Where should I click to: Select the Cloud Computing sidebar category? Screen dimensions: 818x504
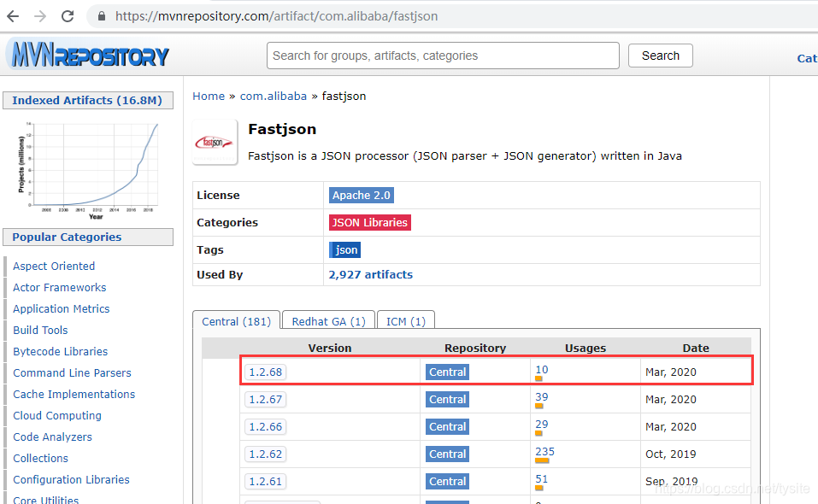coord(56,415)
